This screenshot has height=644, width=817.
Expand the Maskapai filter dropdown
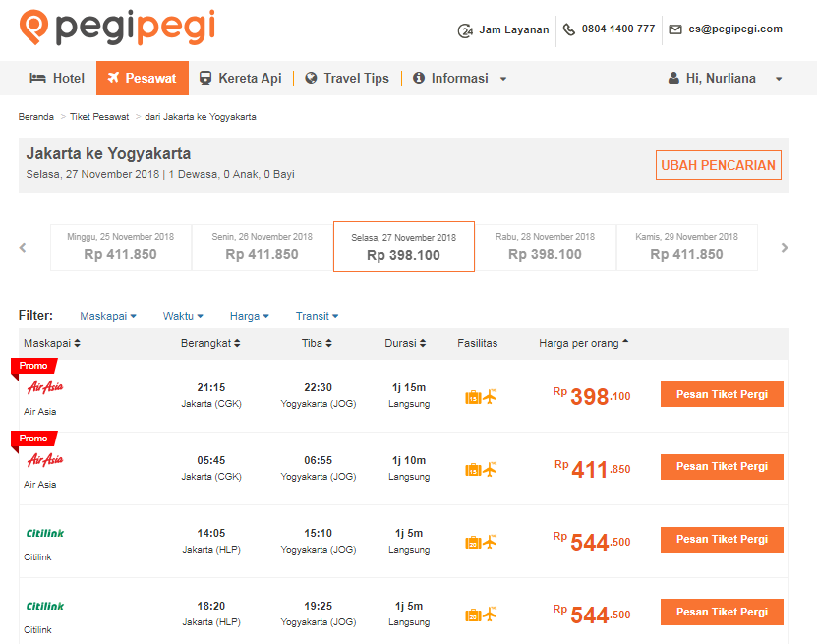[108, 316]
